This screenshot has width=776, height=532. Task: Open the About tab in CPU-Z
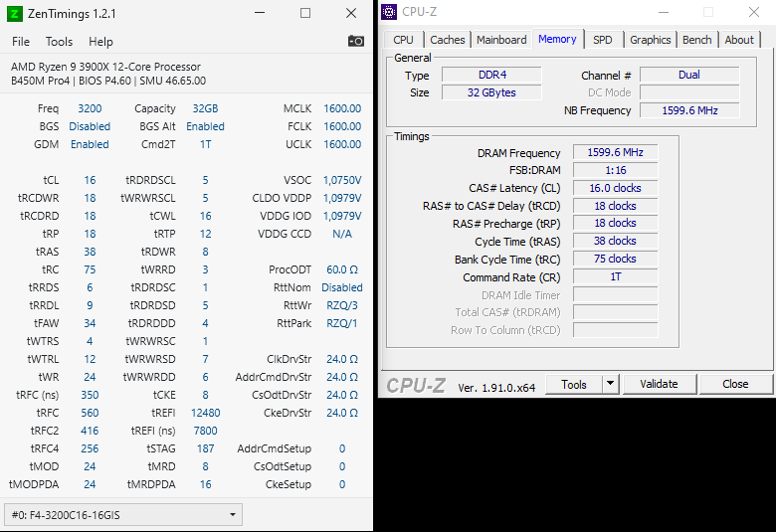click(739, 40)
